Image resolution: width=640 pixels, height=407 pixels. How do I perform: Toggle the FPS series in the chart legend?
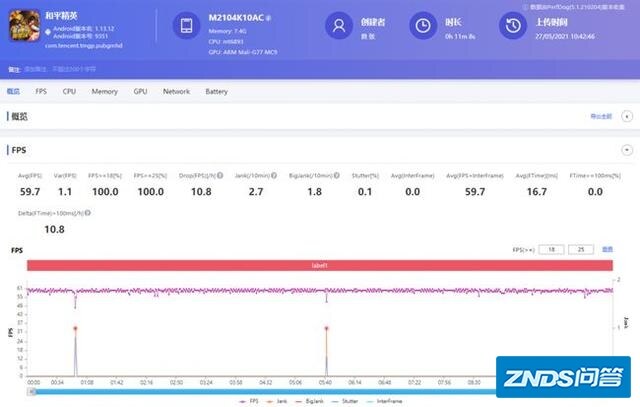[249, 401]
